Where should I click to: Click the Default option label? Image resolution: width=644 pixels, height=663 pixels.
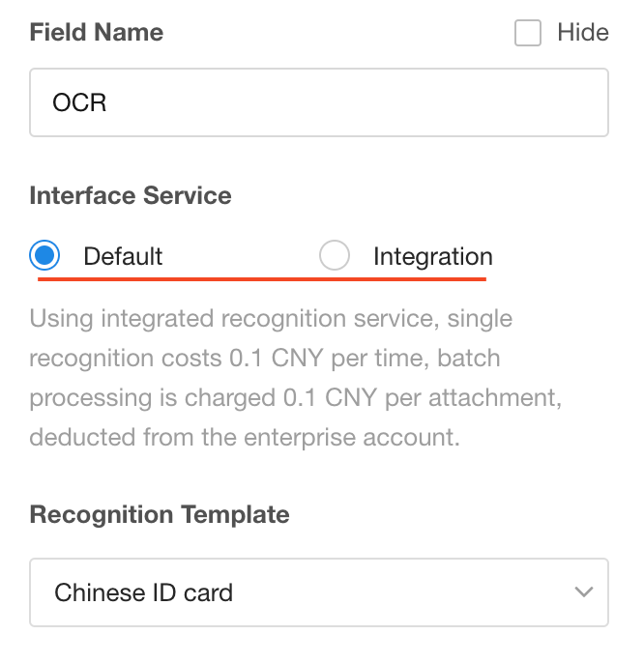click(123, 257)
